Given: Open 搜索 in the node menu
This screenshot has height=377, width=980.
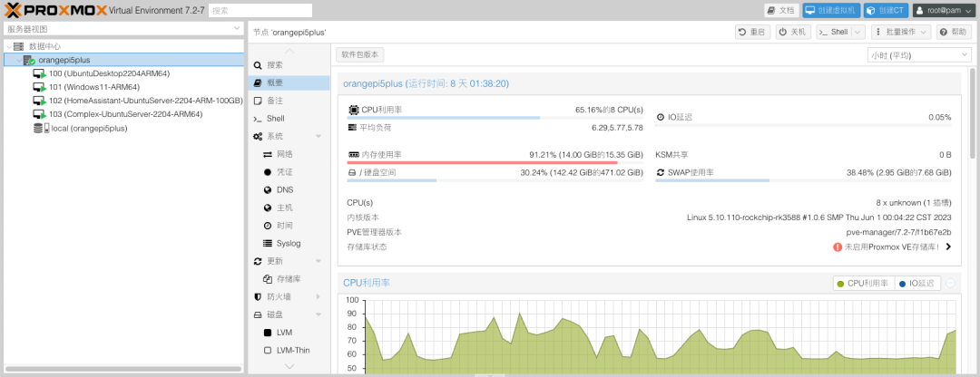Looking at the screenshot, I should click(289, 65).
